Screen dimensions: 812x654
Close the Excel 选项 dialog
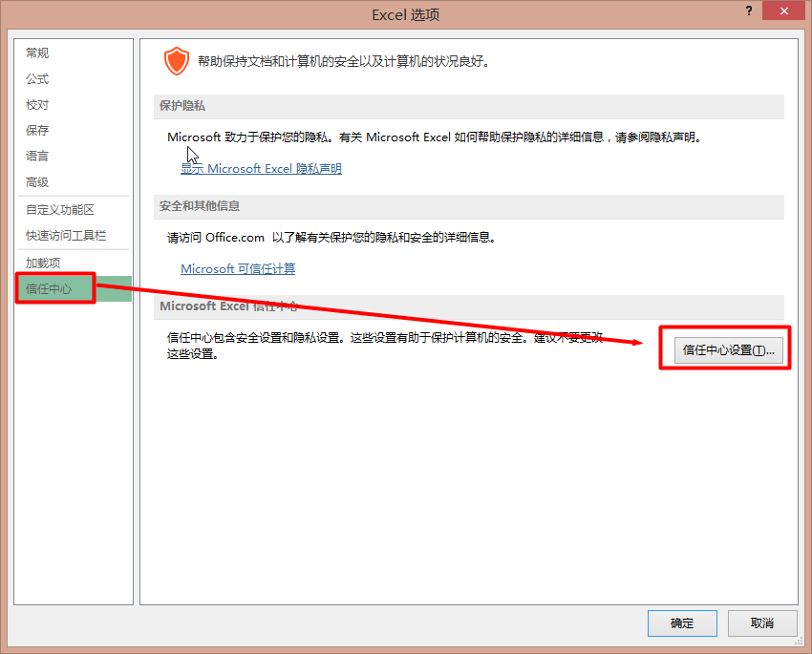783,11
